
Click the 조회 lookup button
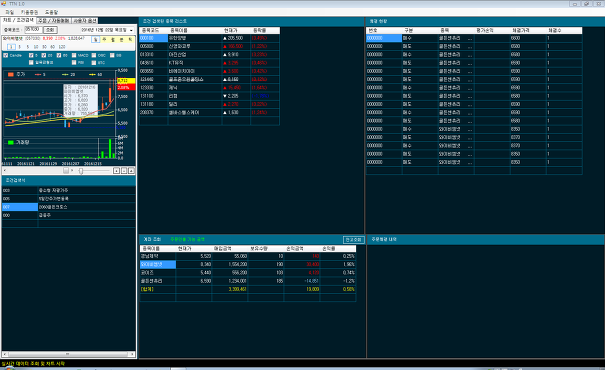tap(50, 30)
